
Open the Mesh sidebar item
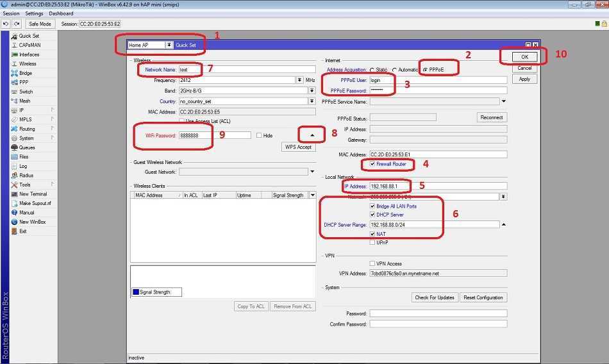click(25, 101)
